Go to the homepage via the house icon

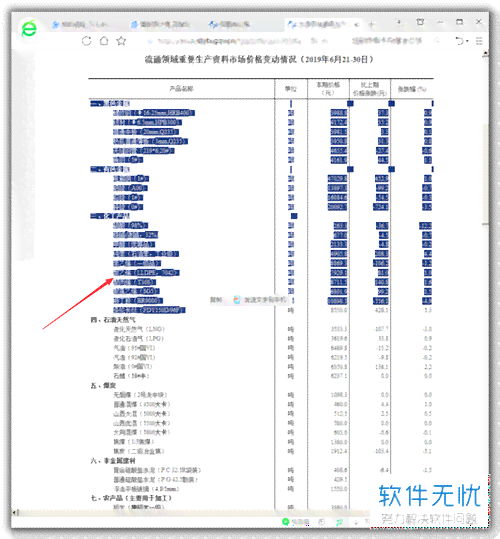104,41
